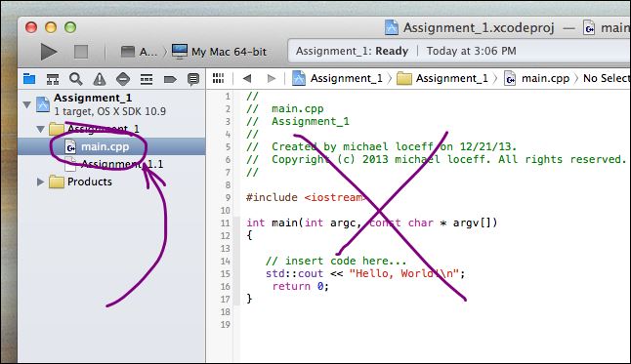Screen dimensions: 631x364
Task: Click the return 0; statement
Action: pos(300,286)
